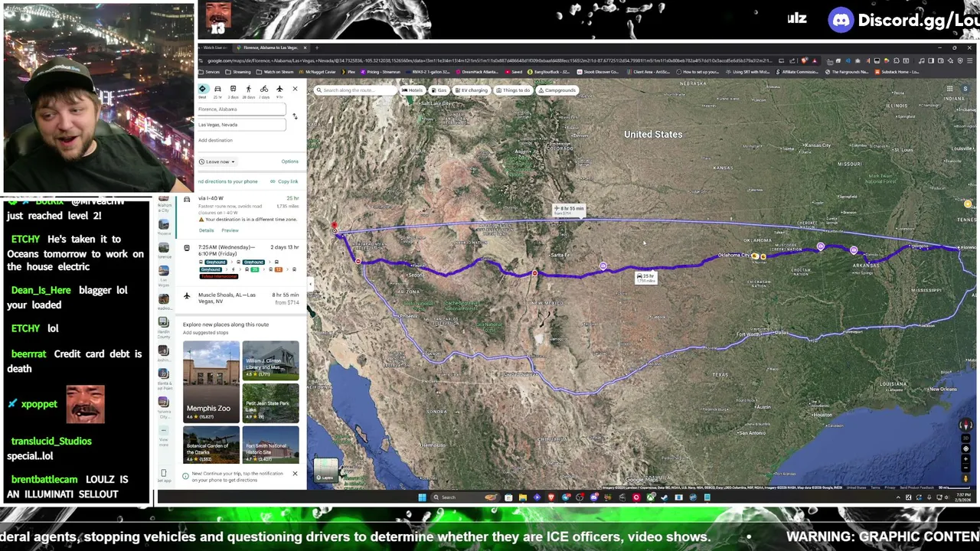Select the Flights travel mode icon
The height and width of the screenshot is (551, 980).
point(279,90)
